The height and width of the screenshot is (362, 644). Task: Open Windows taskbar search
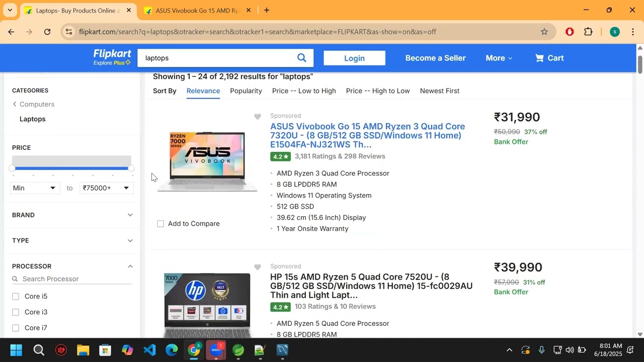tap(39, 350)
